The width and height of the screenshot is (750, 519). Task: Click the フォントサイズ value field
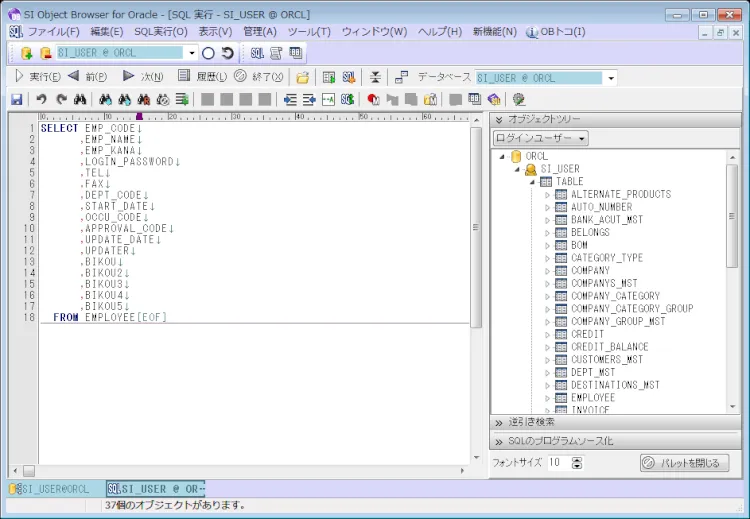(559, 463)
